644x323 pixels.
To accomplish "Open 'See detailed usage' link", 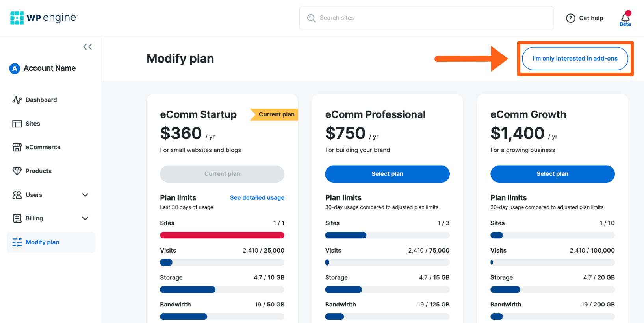I will tap(257, 197).
